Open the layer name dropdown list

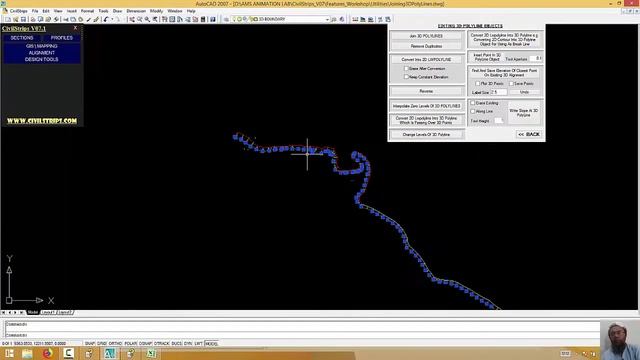[x=327, y=19]
